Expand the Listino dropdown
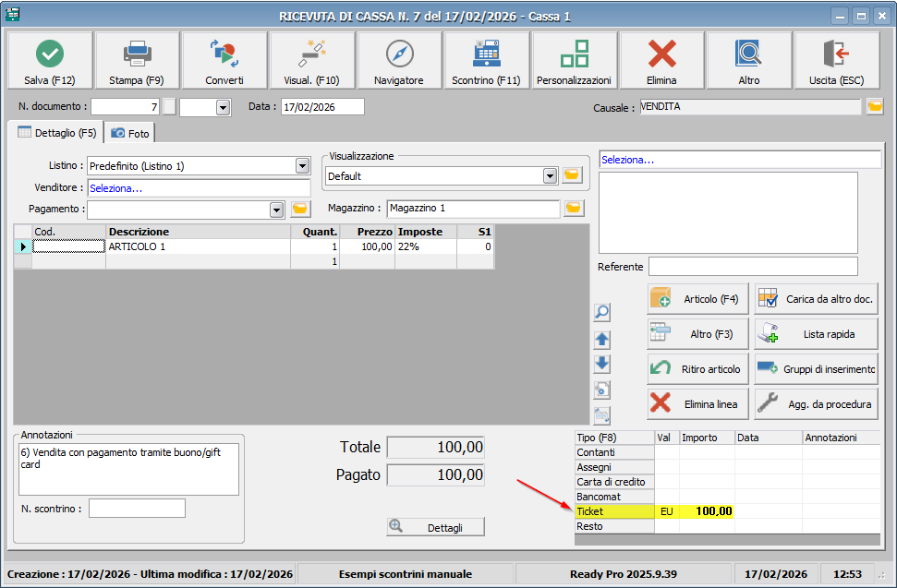The width and height of the screenshot is (897, 588). click(302, 166)
